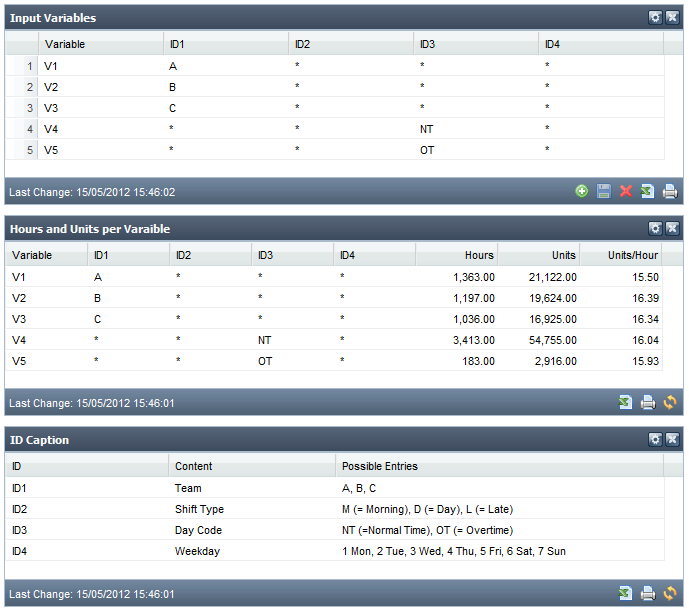The image size is (689, 613).
Task: Click Hours value 183.00
Action: point(479,361)
